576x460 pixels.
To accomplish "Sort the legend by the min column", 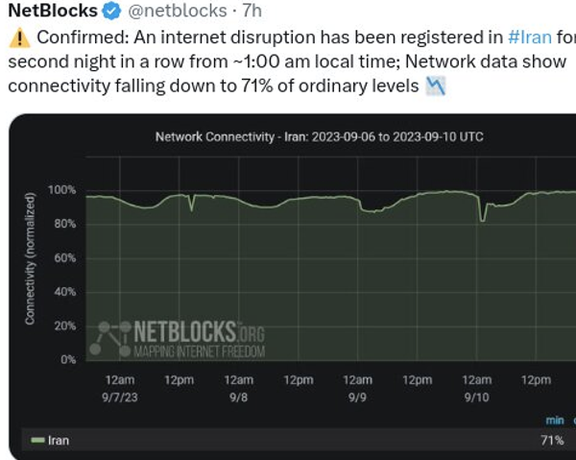I will coord(555,420).
